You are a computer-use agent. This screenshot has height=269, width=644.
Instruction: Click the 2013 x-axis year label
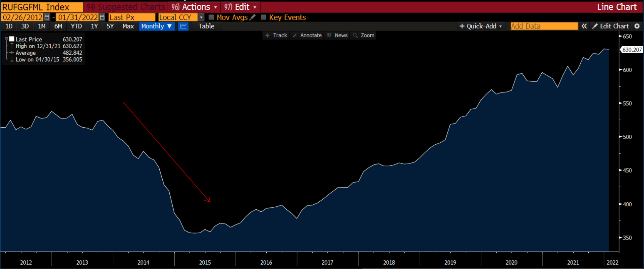point(82,262)
